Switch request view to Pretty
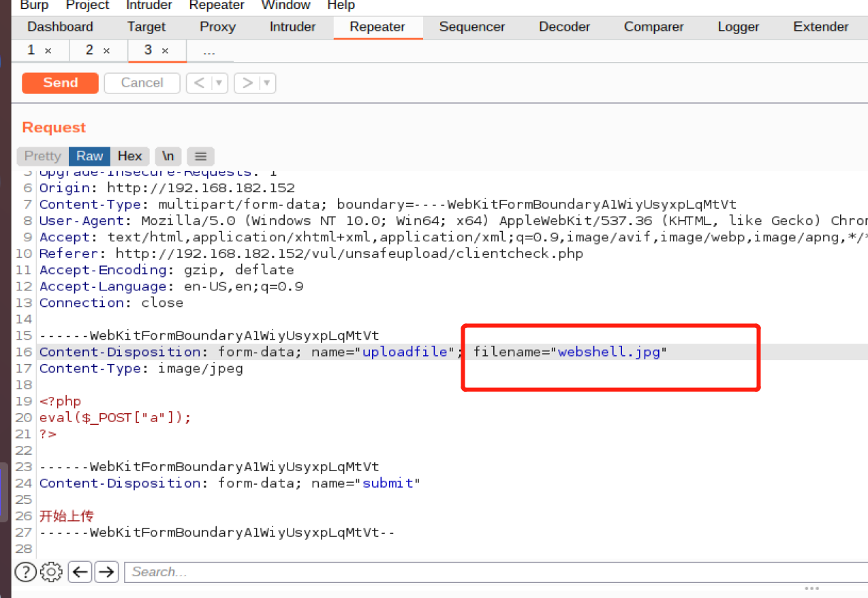This screenshot has width=868, height=598. click(x=43, y=156)
